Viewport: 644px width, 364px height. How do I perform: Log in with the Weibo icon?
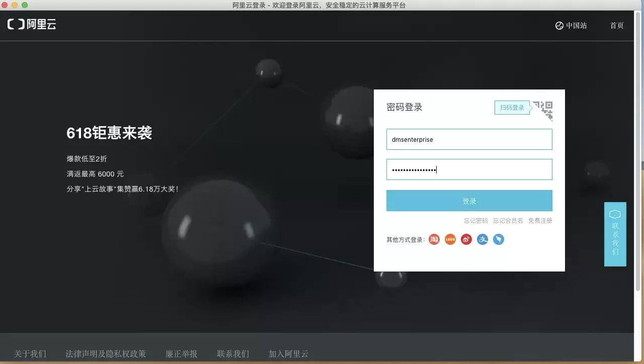pyautogui.click(x=466, y=239)
